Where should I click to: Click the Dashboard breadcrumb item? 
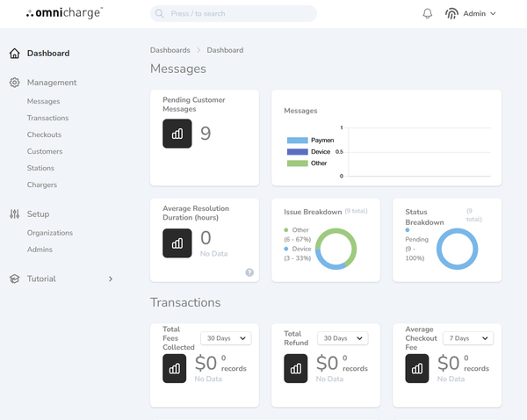pos(225,50)
